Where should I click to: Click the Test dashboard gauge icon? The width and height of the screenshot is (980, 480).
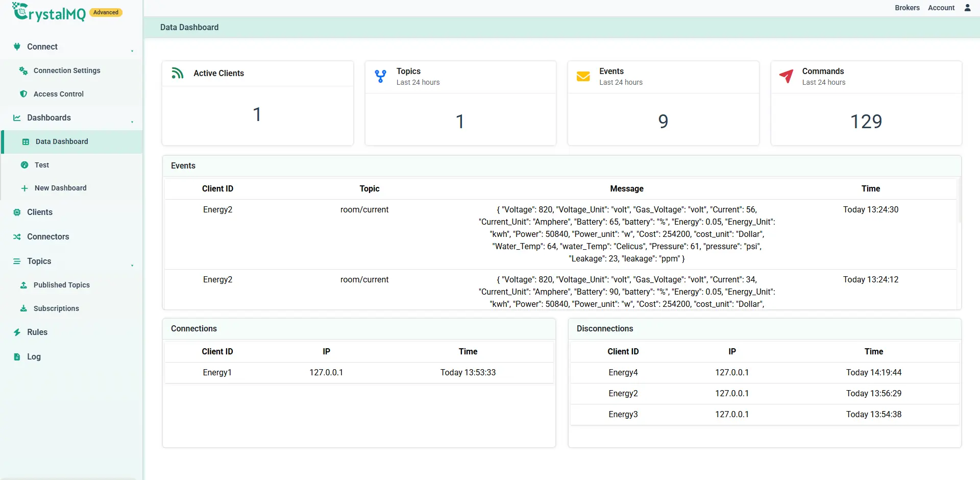pyautogui.click(x=24, y=165)
